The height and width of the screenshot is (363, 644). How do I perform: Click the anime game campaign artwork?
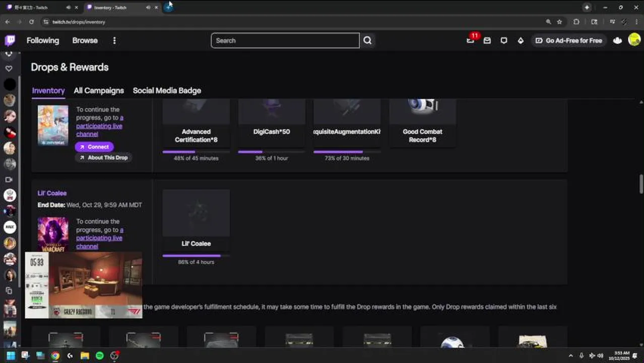point(53,126)
